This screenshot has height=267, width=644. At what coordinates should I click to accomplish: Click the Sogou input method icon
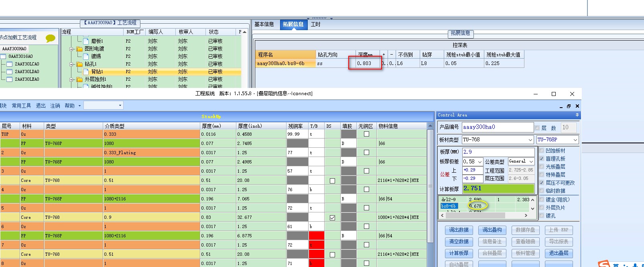coord(604,264)
